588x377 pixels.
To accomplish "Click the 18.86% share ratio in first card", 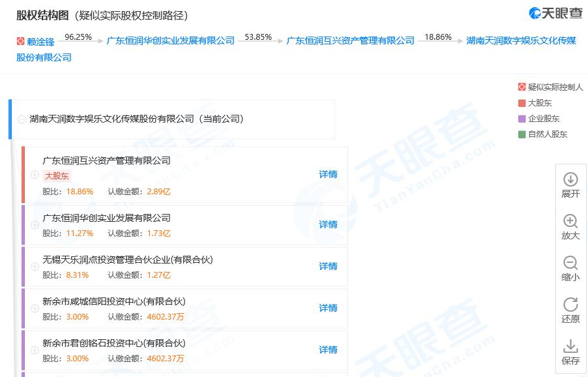I will point(80,192).
